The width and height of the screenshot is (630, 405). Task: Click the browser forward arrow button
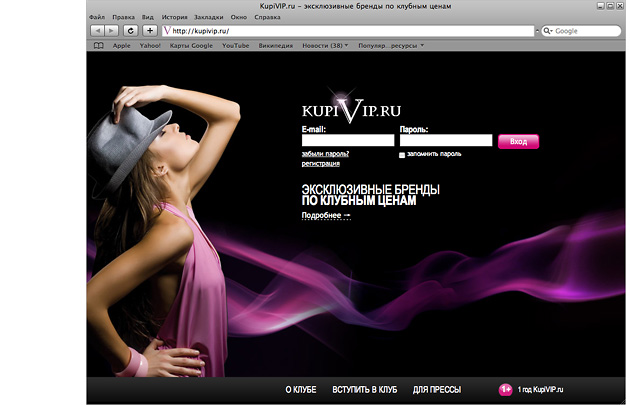110,31
